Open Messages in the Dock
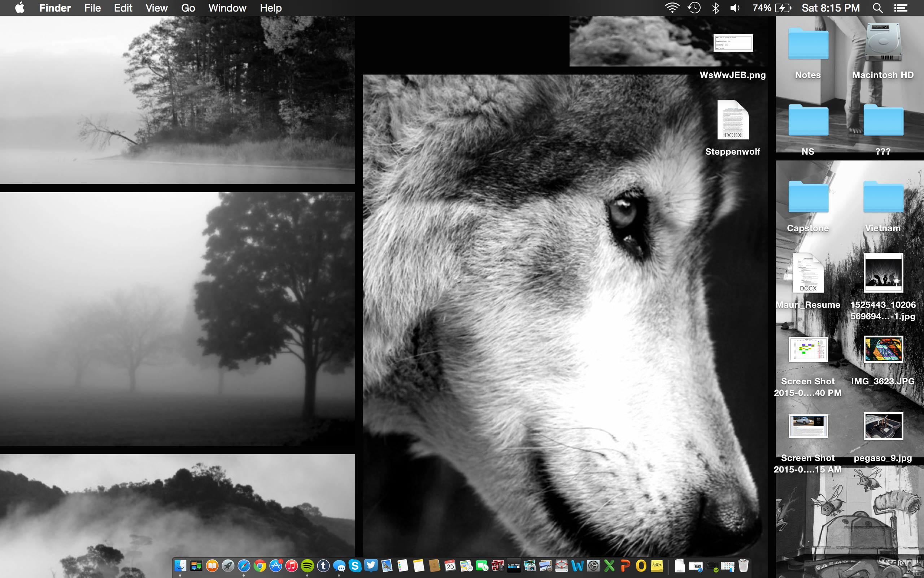The image size is (924, 578). [339, 565]
